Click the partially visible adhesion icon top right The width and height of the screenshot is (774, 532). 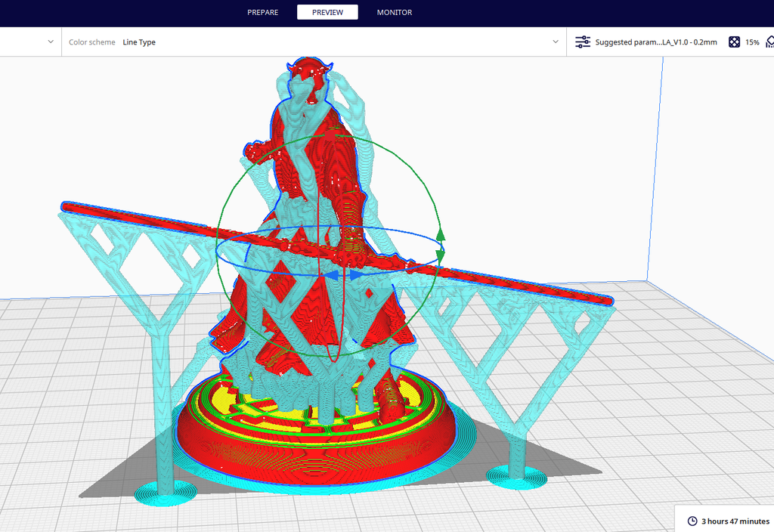[x=772, y=42]
